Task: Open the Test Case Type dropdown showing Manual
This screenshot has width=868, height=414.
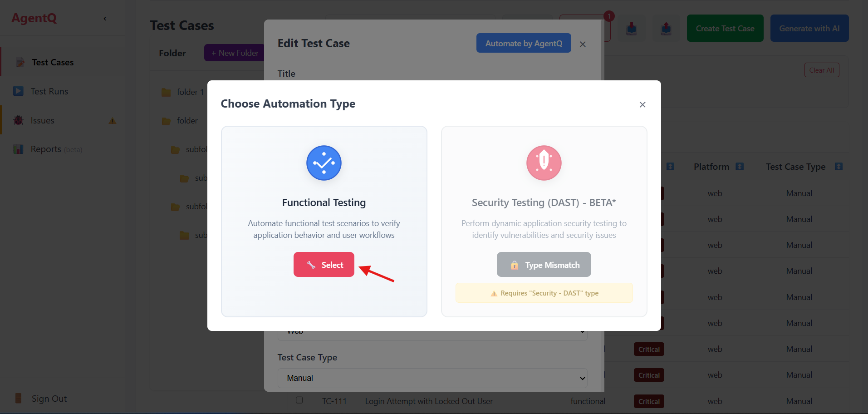Action: coord(432,378)
